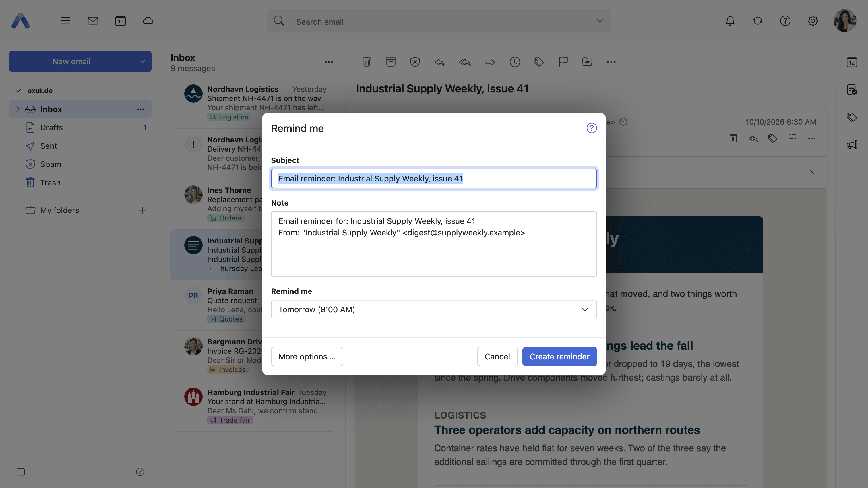868x488 pixels.
Task: Open Inbox folder actions menu in sidebar
Action: 141,109
